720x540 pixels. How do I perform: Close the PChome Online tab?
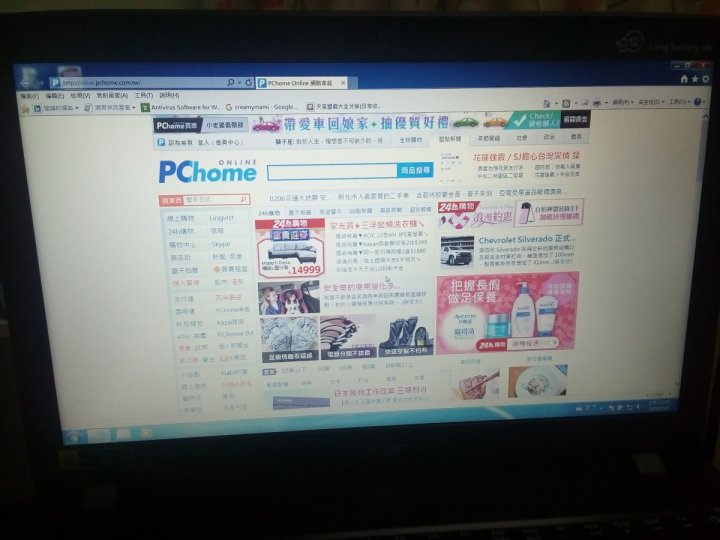pyautogui.click(x=343, y=83)
